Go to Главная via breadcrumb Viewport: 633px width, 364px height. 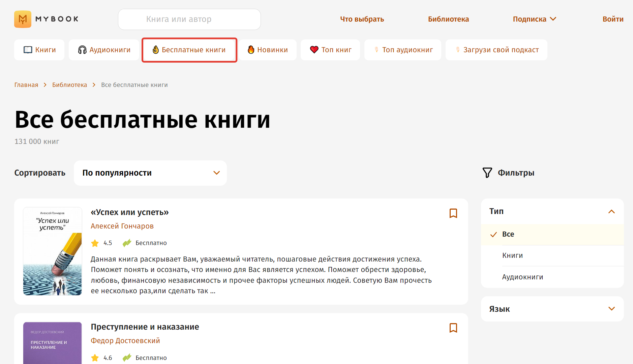point(26,85)
